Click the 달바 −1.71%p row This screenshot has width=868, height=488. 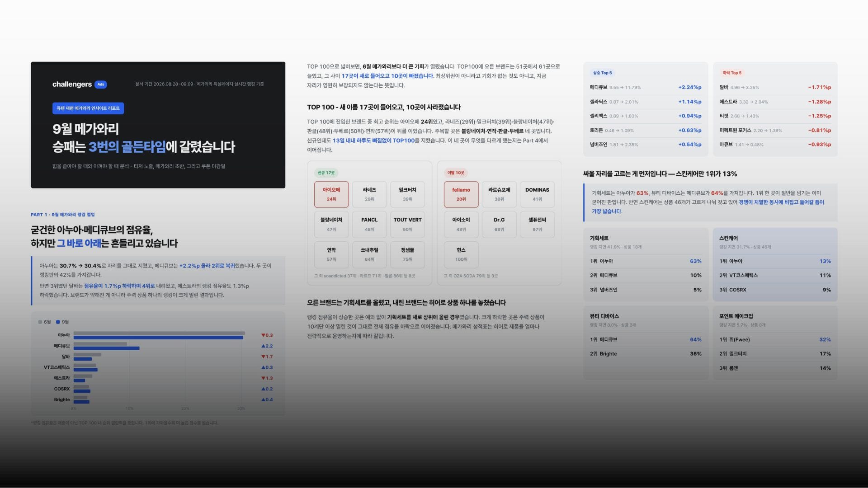pyautogui.click(x=775, y=88)
